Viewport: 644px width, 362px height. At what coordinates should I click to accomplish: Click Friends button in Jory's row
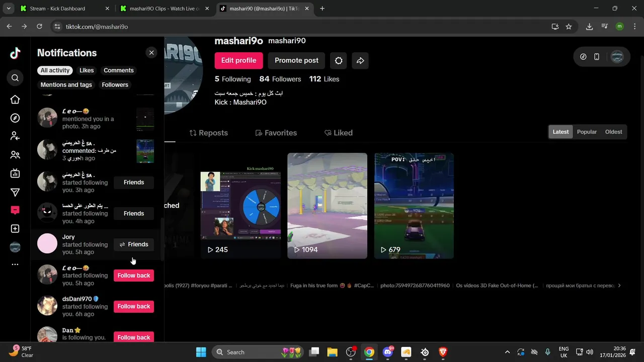click(x=134, y=244)
